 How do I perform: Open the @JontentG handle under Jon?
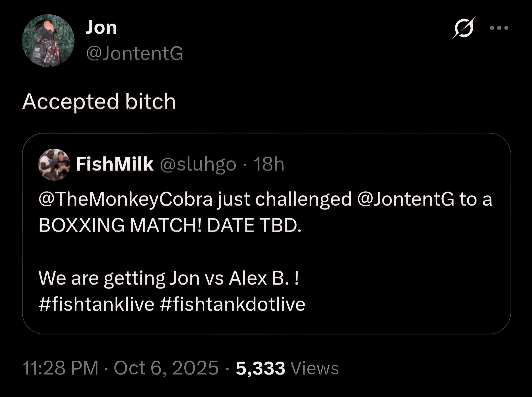point(134,53)
